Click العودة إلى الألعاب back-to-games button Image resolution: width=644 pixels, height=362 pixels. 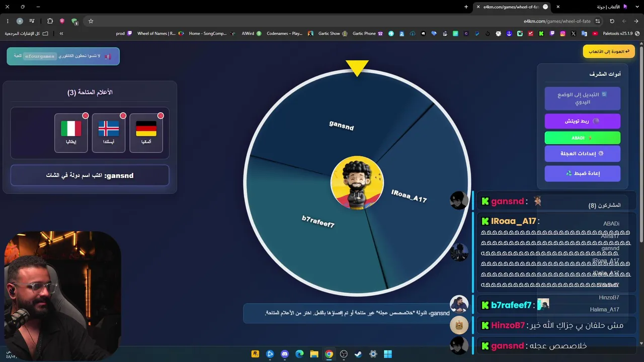coord(609,51)
